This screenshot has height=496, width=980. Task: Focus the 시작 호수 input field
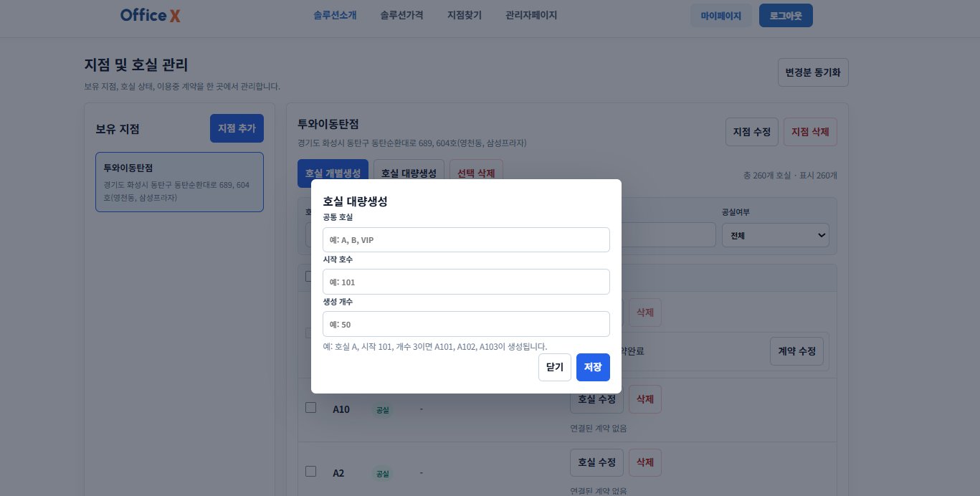point(466,282)
